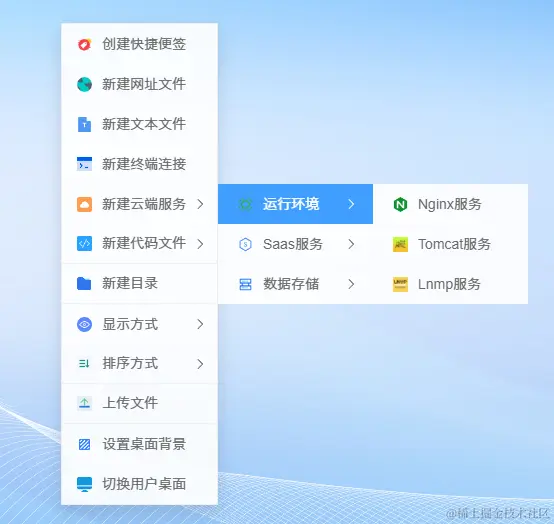Screen dimensions: 554x524
Task: Open the 显示方式 menu entry
Action: [x=140, y=324]
